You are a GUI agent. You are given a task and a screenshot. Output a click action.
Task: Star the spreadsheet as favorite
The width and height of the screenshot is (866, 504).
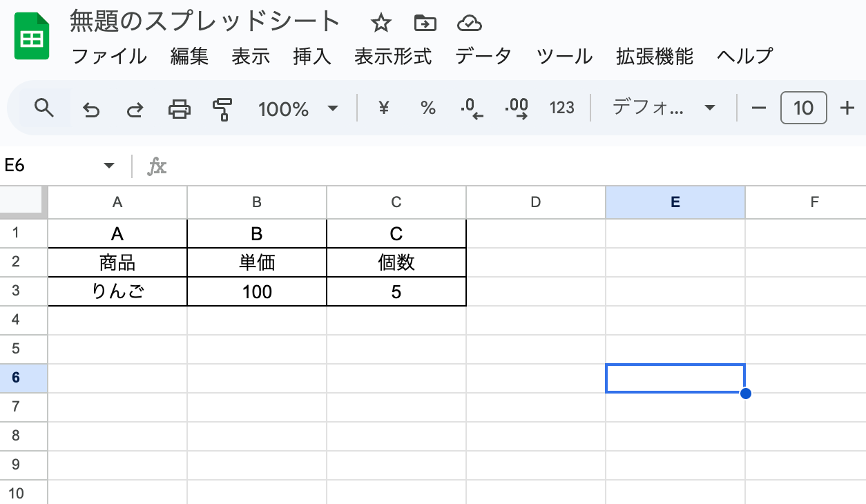click(x=381, y=23)
